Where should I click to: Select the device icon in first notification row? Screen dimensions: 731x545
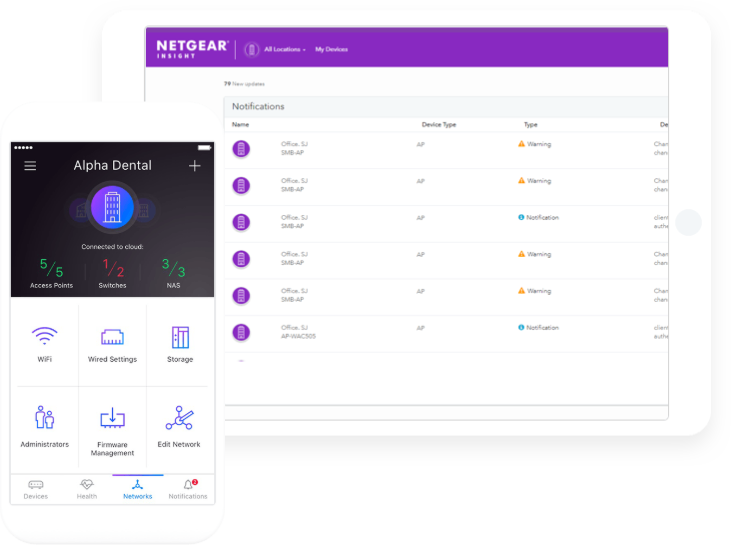pos(241,149)
